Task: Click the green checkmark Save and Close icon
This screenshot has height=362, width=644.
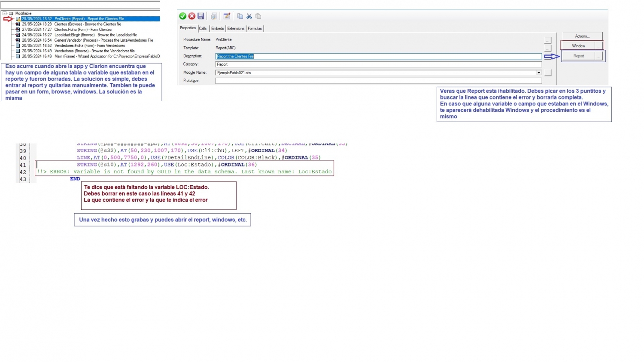Action: [x=182, y=16]
